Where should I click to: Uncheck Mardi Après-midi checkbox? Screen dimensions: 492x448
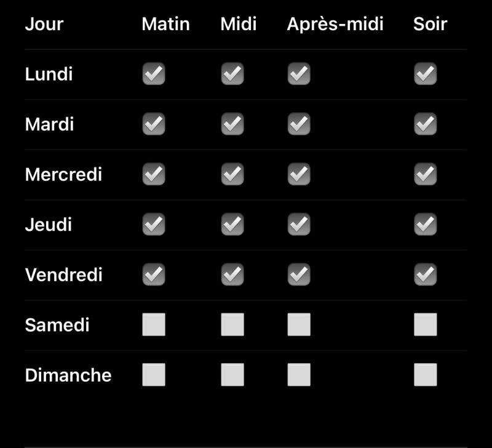coord(299,125)
